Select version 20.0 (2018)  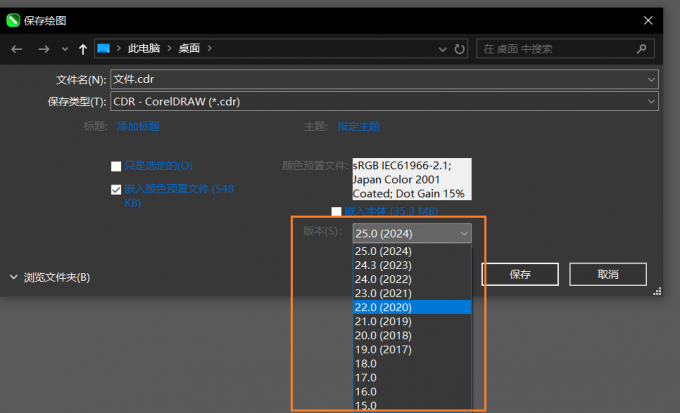pos(412,335)
